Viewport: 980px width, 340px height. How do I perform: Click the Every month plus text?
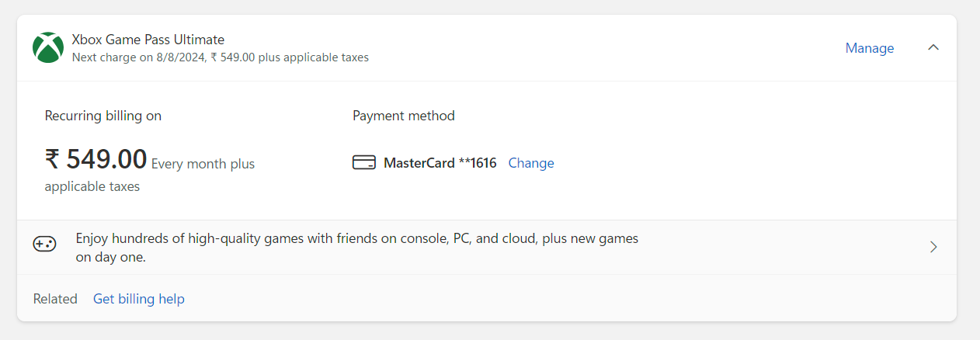click(x=203, y=164)
